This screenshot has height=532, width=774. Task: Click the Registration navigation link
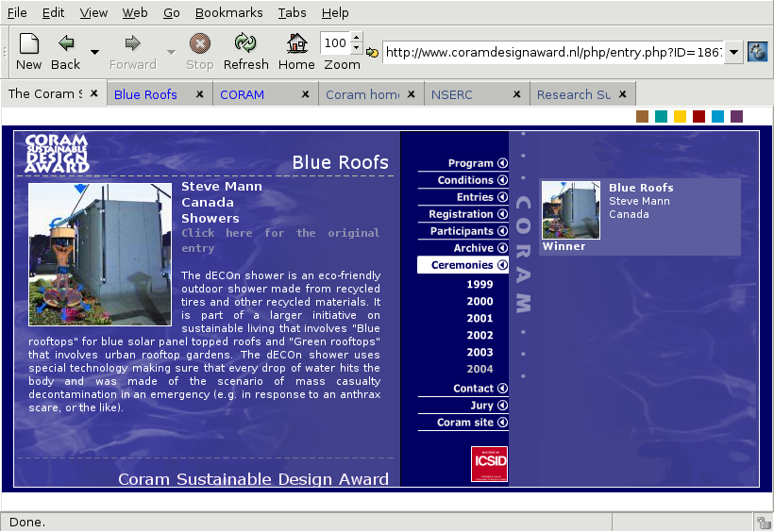tap(463, 214)
